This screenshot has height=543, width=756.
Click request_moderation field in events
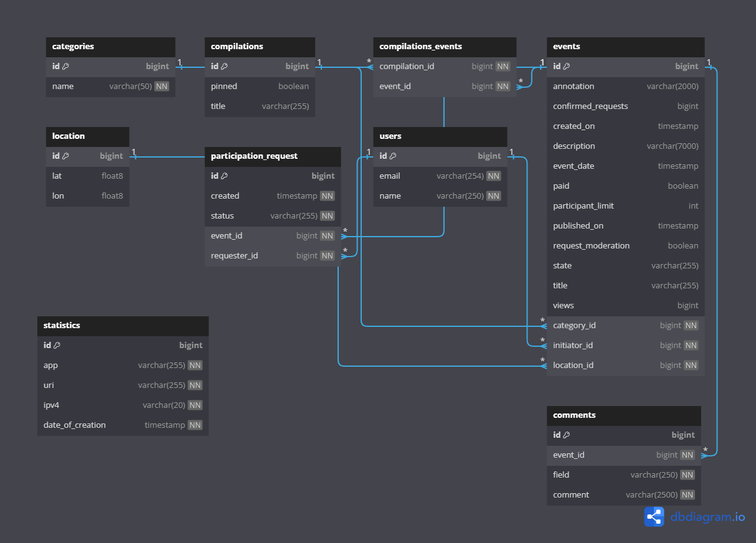(626, 245)
